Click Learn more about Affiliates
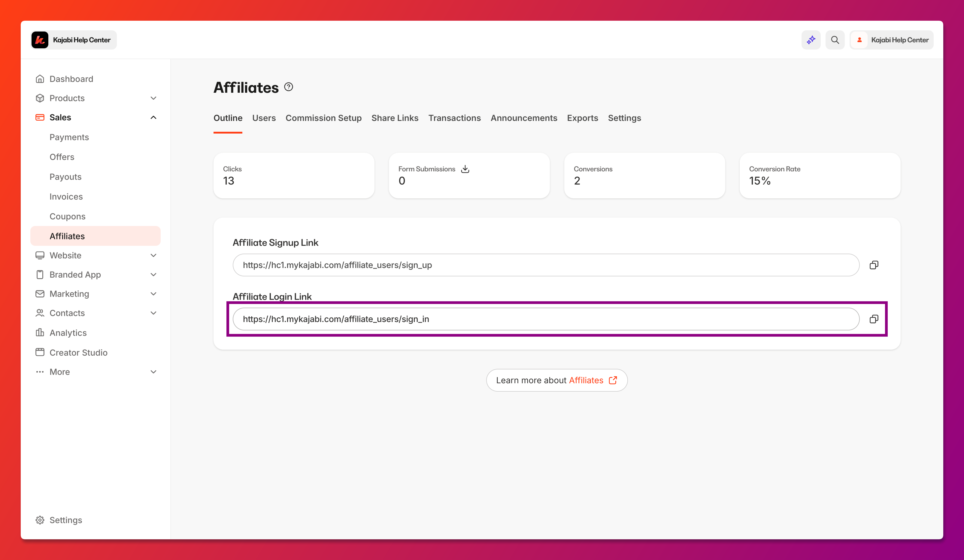This screenshot has height=560, width=964. tap(556, 380)
